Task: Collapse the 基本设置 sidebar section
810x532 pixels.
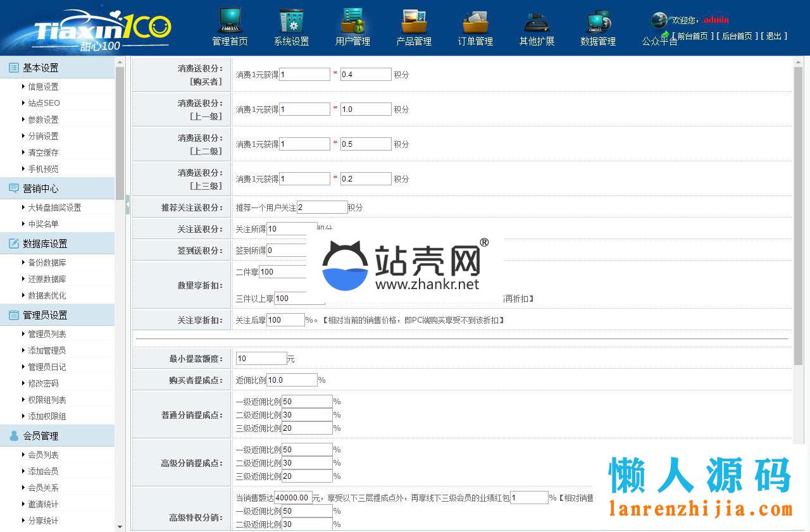Action: 40,68
